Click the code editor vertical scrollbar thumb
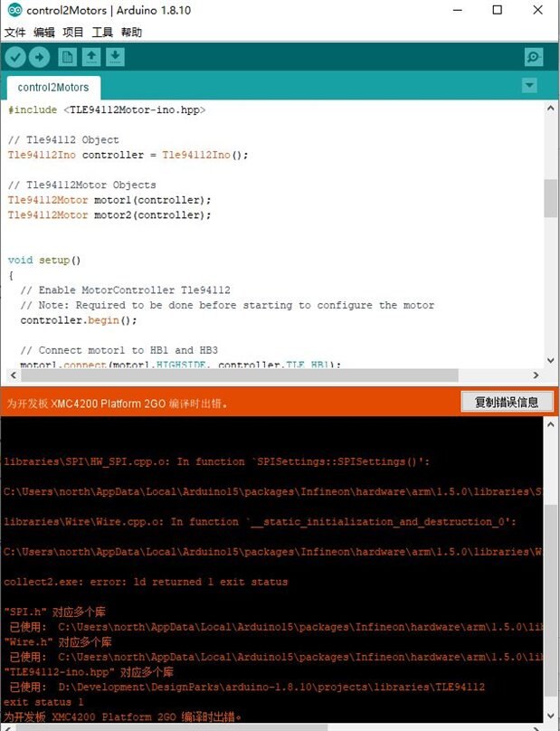 pos(550,198)
